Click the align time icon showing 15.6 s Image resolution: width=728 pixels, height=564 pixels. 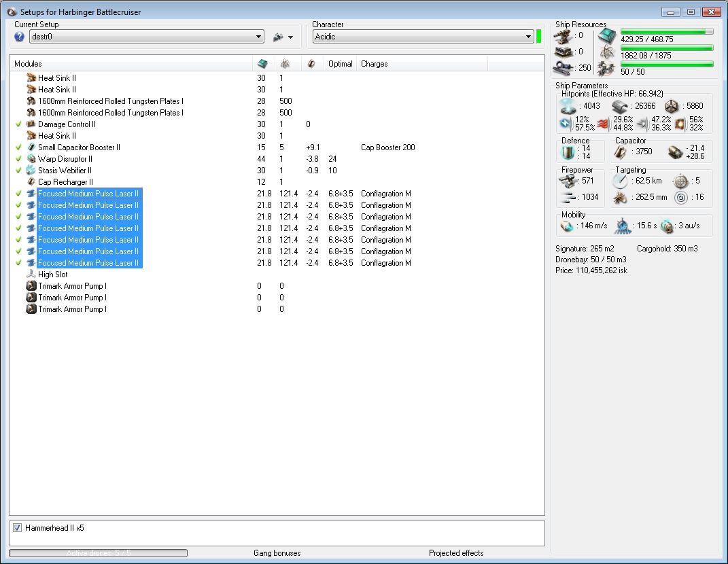(x=623, y=226)
